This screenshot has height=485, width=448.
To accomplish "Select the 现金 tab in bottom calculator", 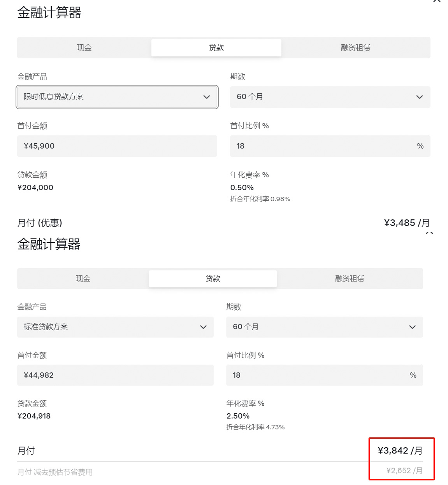I will [83, 278].
